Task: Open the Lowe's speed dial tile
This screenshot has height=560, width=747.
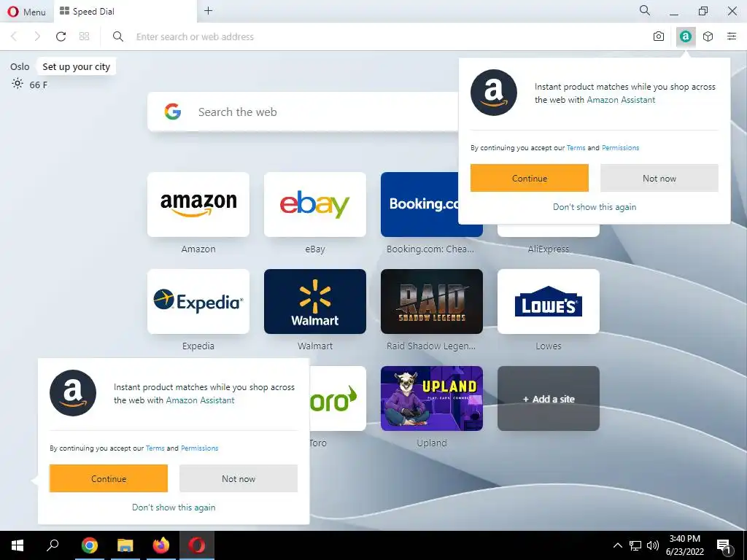Action: (549, 301)
